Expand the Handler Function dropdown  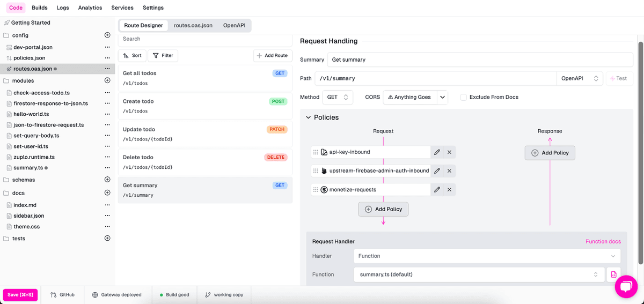click(487, 256)
